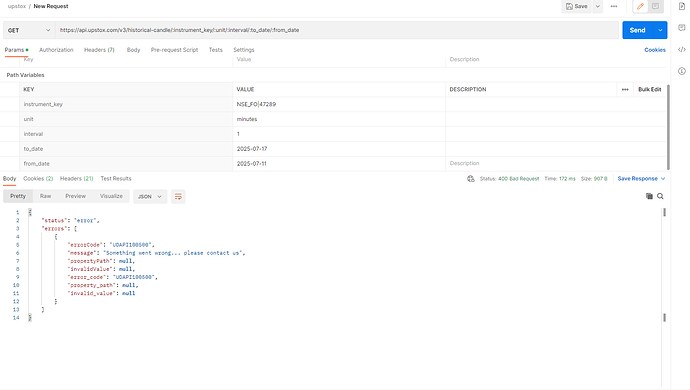Image resolution: width=690 pixels, height=390 pixels.
Task: Select the Raw response view
Action: tap(45, 196)
